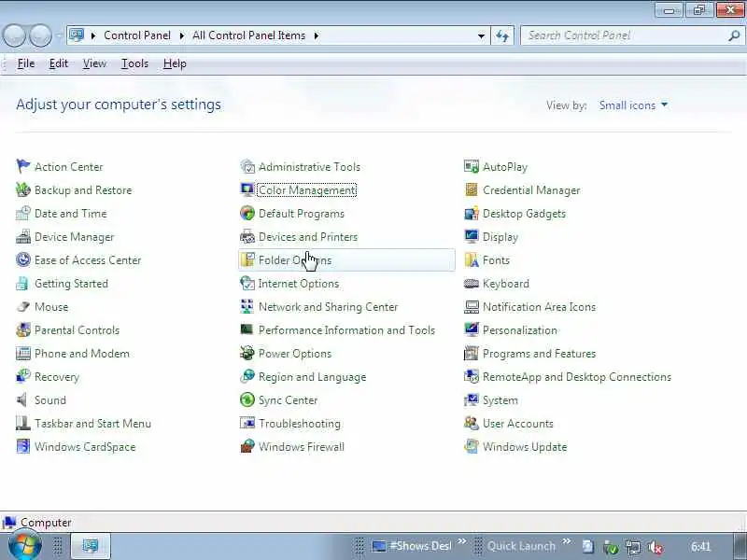Screen dimensions: 747x560
Task: Open the Credential Manager vault icon
Action: pos(472,189)
